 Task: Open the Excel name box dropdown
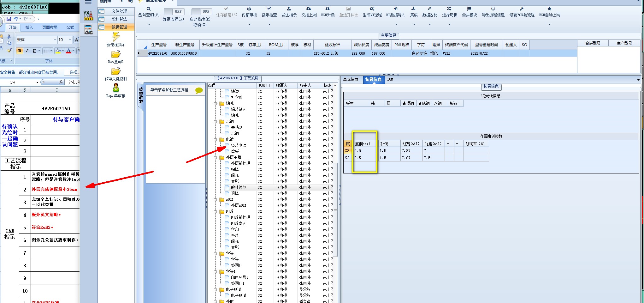click(37, 82)
